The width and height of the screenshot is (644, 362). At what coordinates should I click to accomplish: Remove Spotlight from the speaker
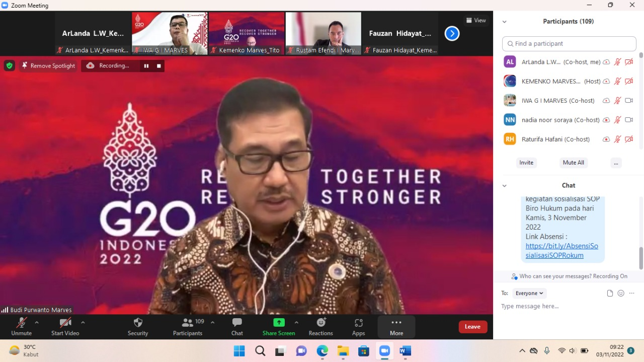pyautogui.click(x=48, y=66)
